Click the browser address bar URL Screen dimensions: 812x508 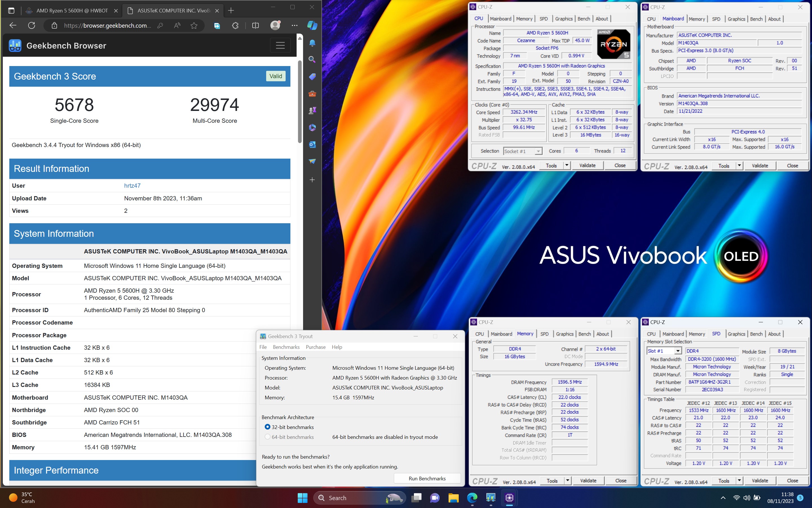pos(107,25)
